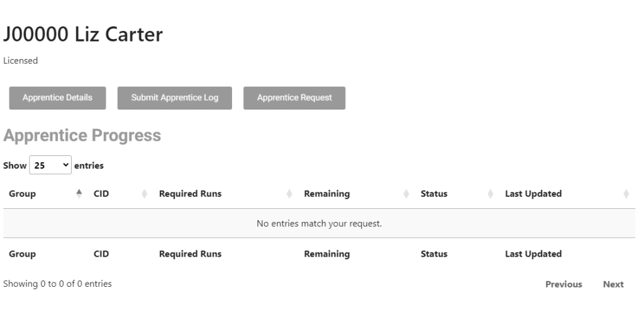Click the Group label in table footer
The height and width of the screenshot is (312, 644).
pyautogui.click(x=22, y=254)
